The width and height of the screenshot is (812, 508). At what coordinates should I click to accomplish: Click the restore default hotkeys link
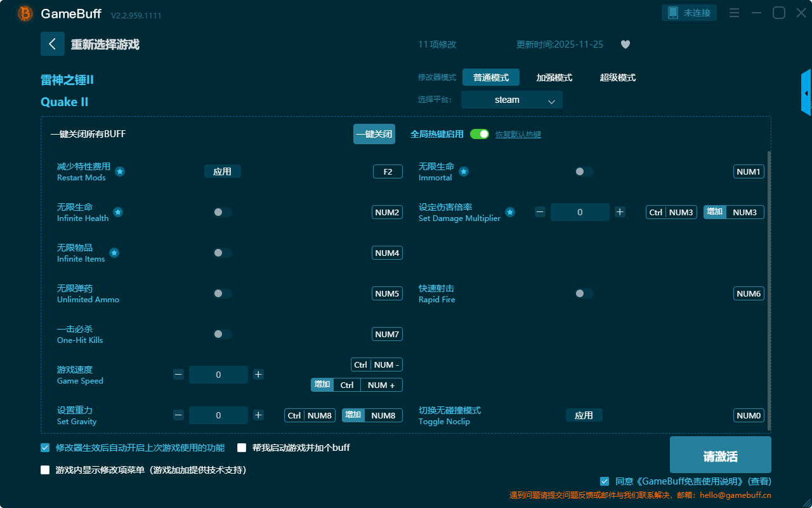tap(518, 135)
